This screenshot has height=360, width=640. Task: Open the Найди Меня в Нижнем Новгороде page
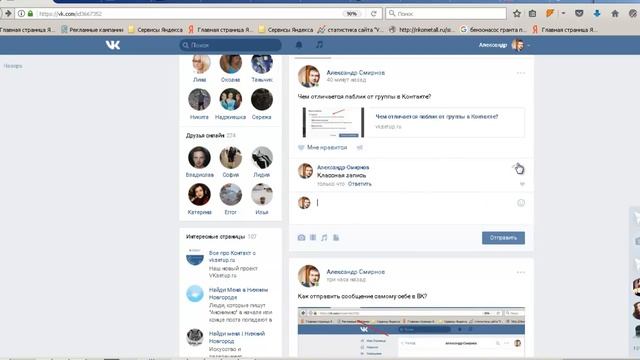pyautogui.click(x=238, y=293)
